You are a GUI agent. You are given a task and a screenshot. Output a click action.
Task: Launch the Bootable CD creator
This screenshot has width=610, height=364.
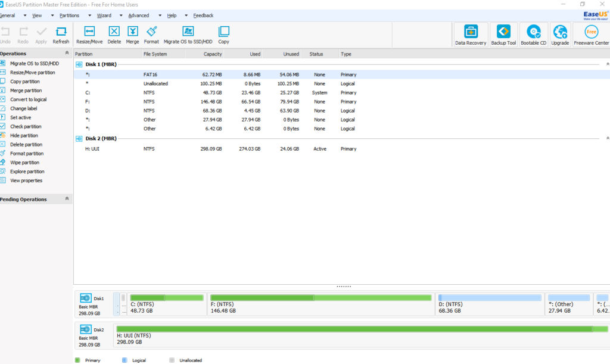pyautogui.click(x=533, y=35)
